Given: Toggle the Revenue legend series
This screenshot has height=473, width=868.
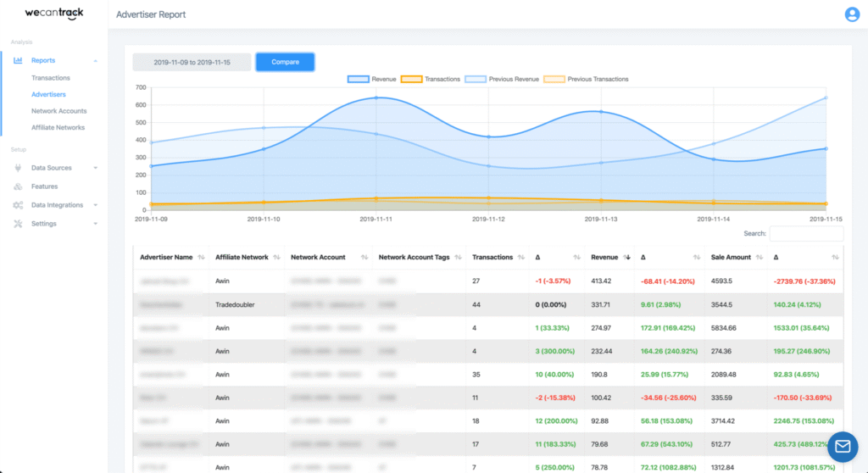Looking at the screenshot, I should pos(371,79).
